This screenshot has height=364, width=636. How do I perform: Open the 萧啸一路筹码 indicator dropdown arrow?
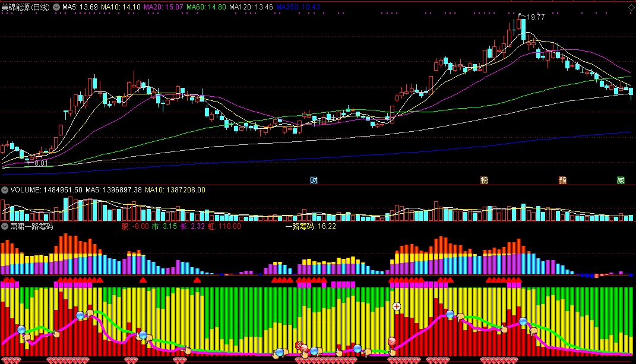pyautogui.click(x=5, y=226)
